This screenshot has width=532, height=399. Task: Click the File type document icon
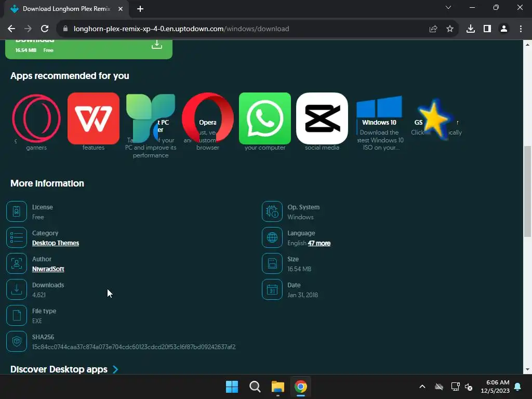[17, 315]
